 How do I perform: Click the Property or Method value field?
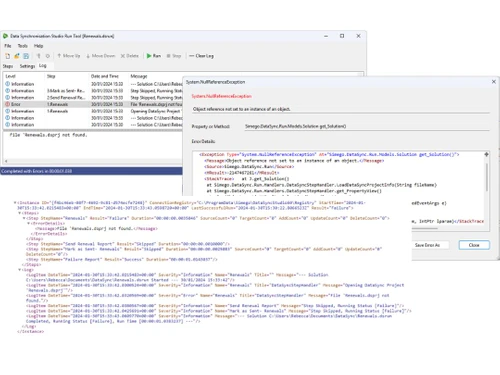tap(367, 126)
